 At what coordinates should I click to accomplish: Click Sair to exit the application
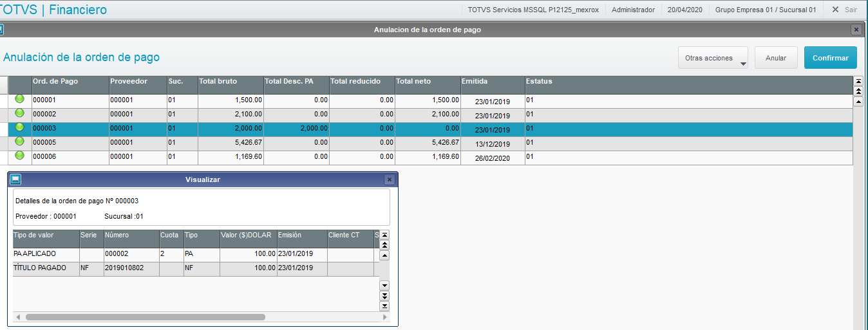[x=844, y=10]
